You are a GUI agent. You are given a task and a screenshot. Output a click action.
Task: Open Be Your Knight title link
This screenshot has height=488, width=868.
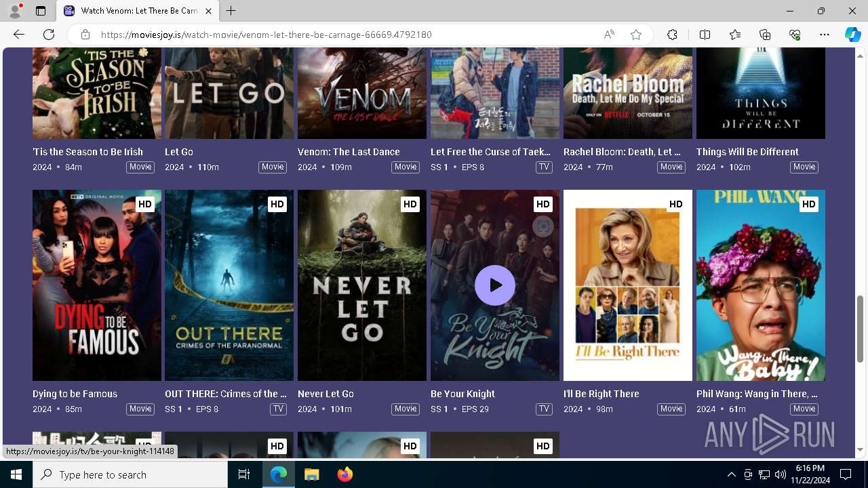(x=462, y=394)
